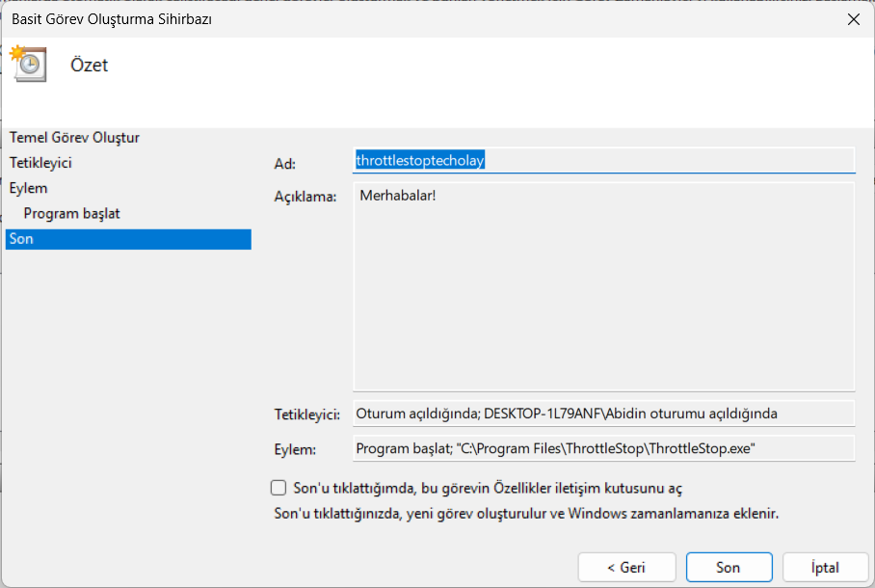Cancel the wizard with İptal
This screenshot has width=875, height=588.
click(x=825, y=568)
